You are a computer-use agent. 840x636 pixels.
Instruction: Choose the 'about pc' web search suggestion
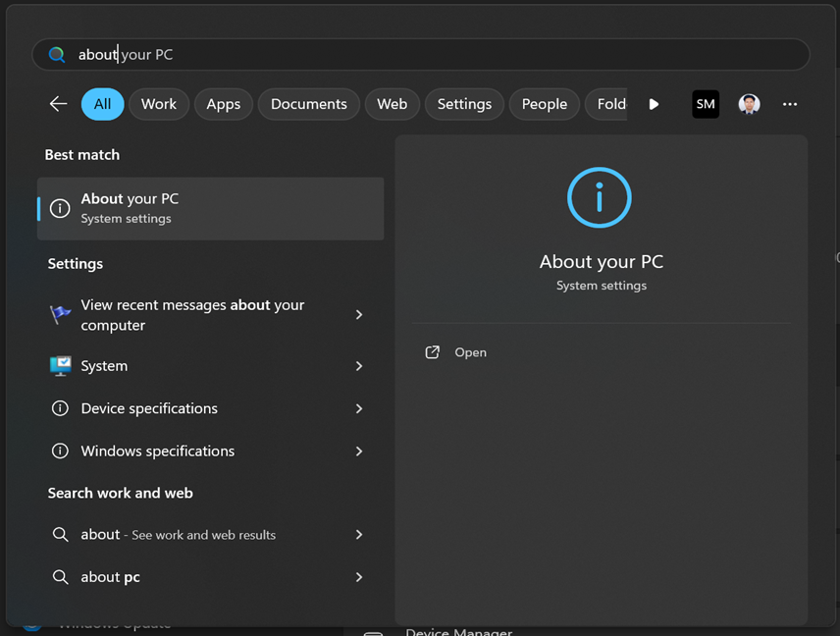(110, 577)
